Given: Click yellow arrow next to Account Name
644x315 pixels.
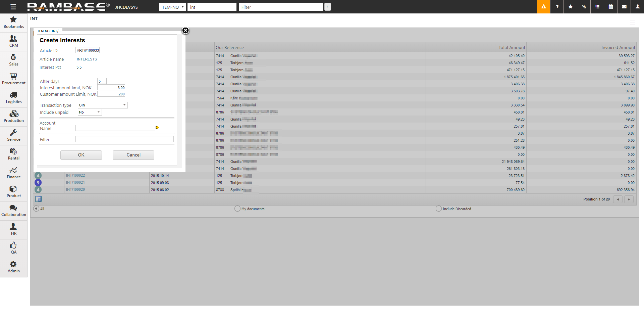Looking at the screenshot, I should 157,128.
